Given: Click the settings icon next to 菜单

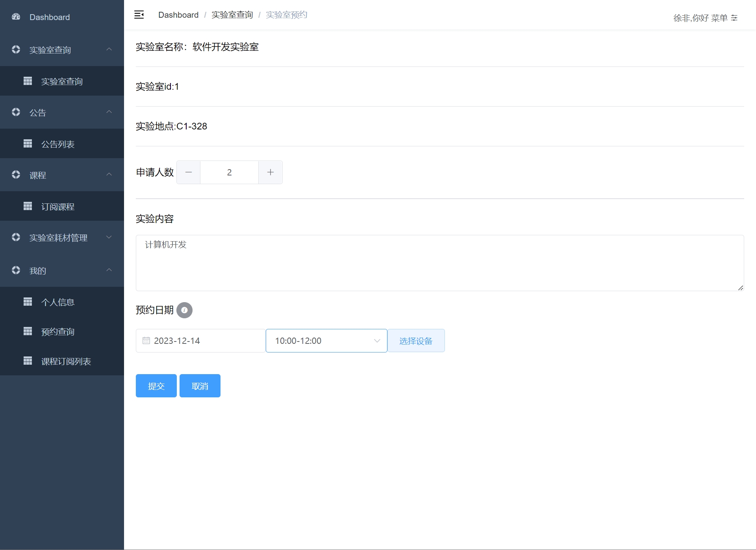Looking at the screenshot, I should [x=734, y=18].
